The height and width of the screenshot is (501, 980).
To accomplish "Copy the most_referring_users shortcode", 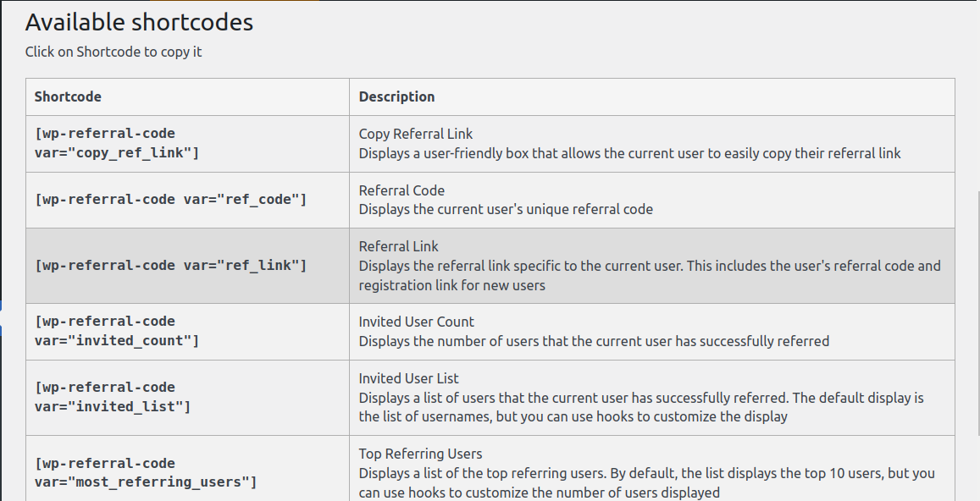I will (146, 472).
